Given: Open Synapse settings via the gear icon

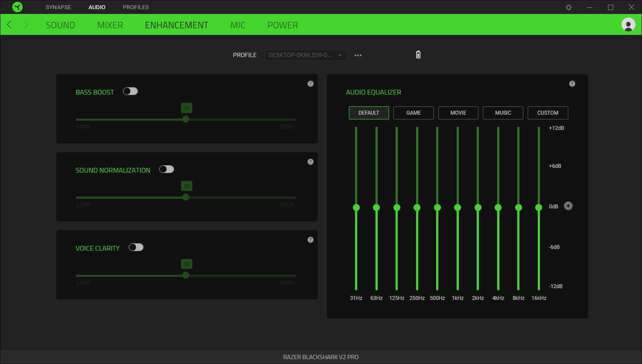Looking at the screenshot, I should [568, 7].
